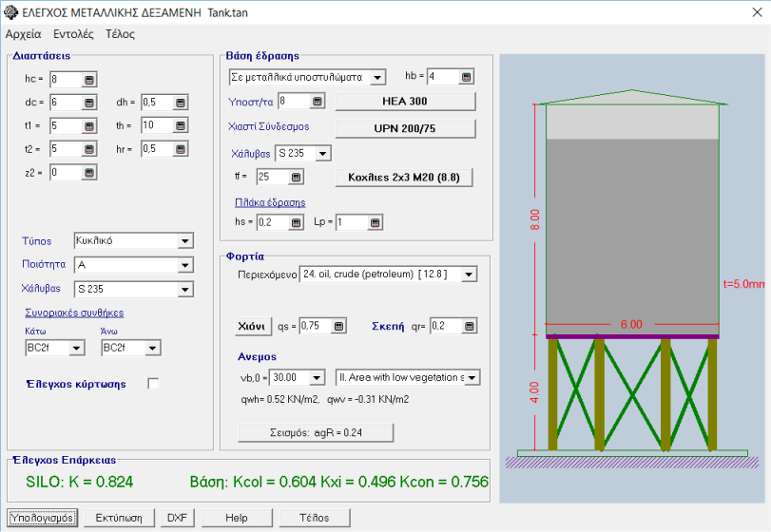Click the calculator icon for hb field
The width and height of the screenshot is (771, 532).
pos(467,77)
